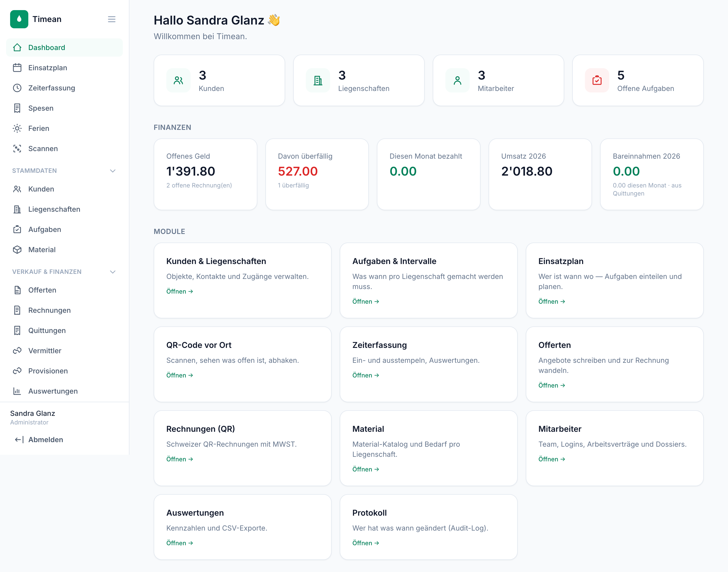Open Zeiterfassung from the sidebar
This screenshot has height=572, width=728.
64,88
